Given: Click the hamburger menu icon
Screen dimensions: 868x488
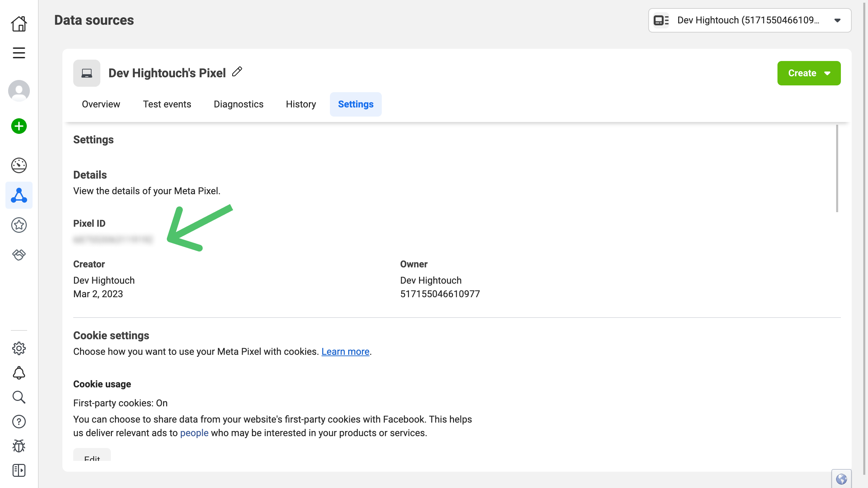Looking at the screenshot, I should pos(19,53).
